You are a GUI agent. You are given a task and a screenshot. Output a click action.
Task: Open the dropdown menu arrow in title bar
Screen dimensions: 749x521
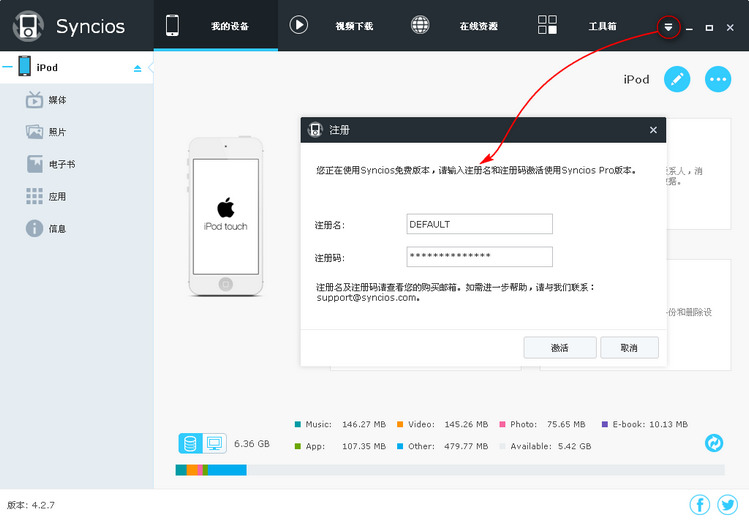click(668, 27)
